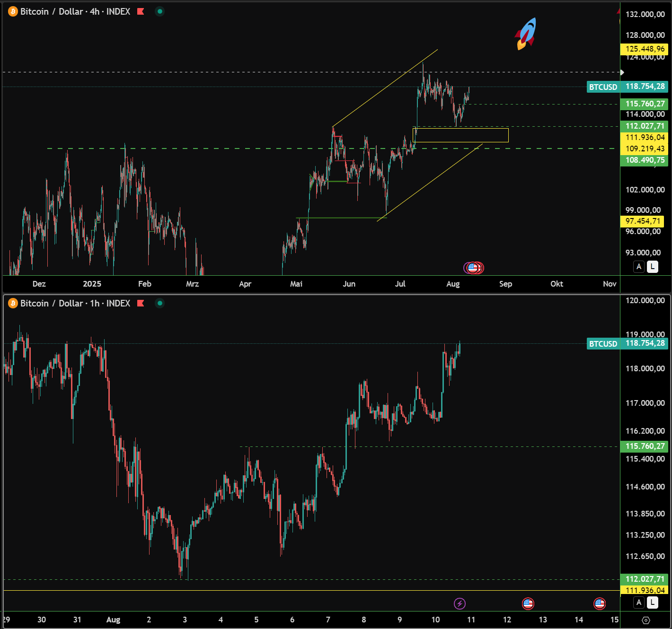Click the green market status dot in the 4h chart
This screenshot has height=629, width=672.
[160, 12]
